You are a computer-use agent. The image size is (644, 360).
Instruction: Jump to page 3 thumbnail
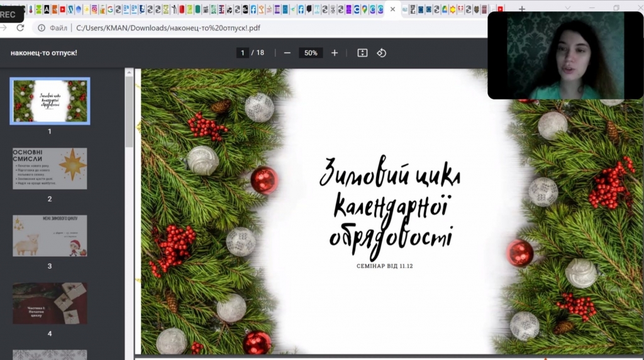coord(50,236)
